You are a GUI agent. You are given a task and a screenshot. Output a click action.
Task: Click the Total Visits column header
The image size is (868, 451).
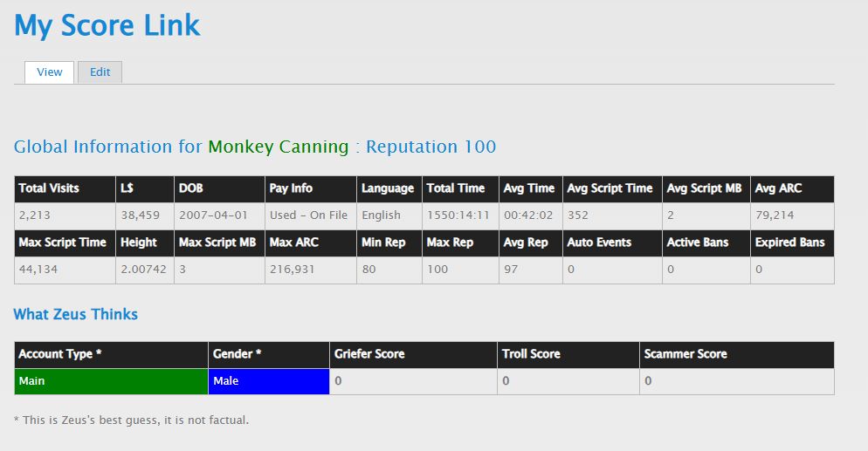65,189
